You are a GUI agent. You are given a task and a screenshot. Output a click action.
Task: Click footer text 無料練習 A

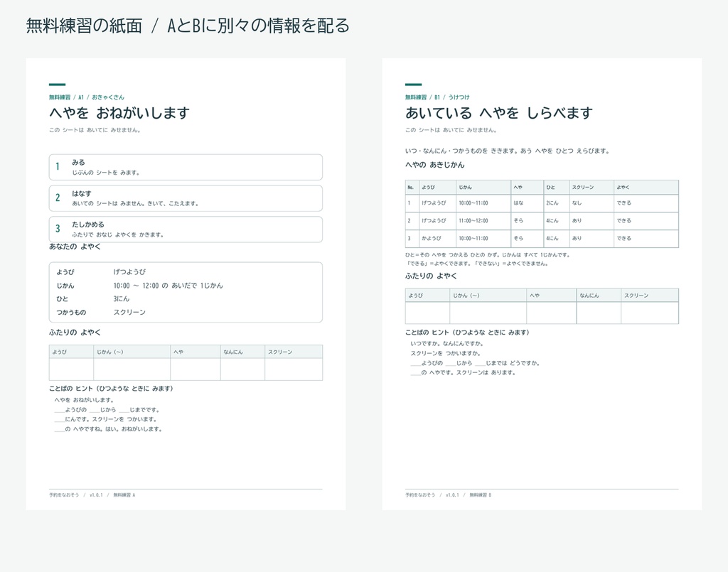(x=124, y=495)
